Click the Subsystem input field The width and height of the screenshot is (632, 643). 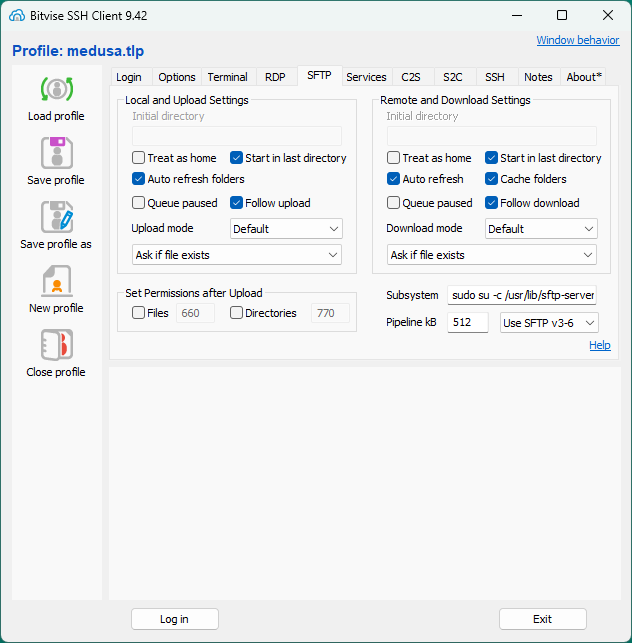(522, 295)
